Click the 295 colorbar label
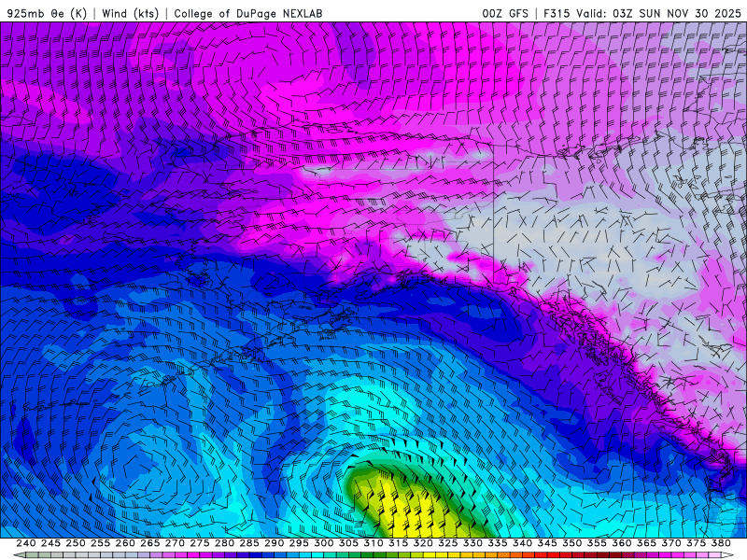This screenshot has width=747, height=560. tap(299, 543)
